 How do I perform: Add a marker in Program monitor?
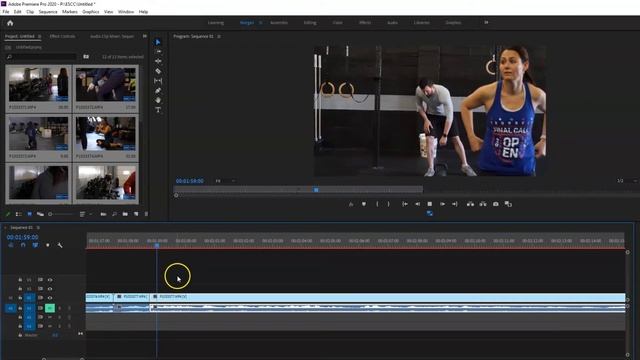[x=364, y=204]
